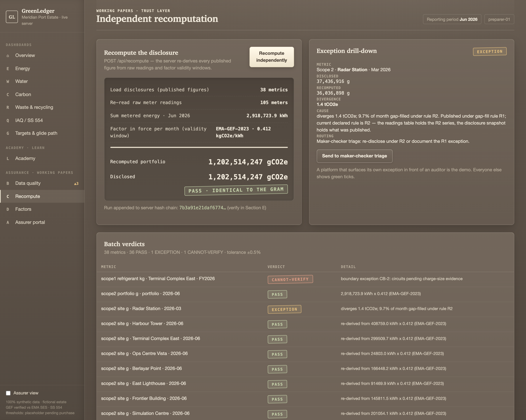Click the 1.4 tCO2e divergence value
The width and height of the screenshot is (526, 420).
click(x=327, y=104)
